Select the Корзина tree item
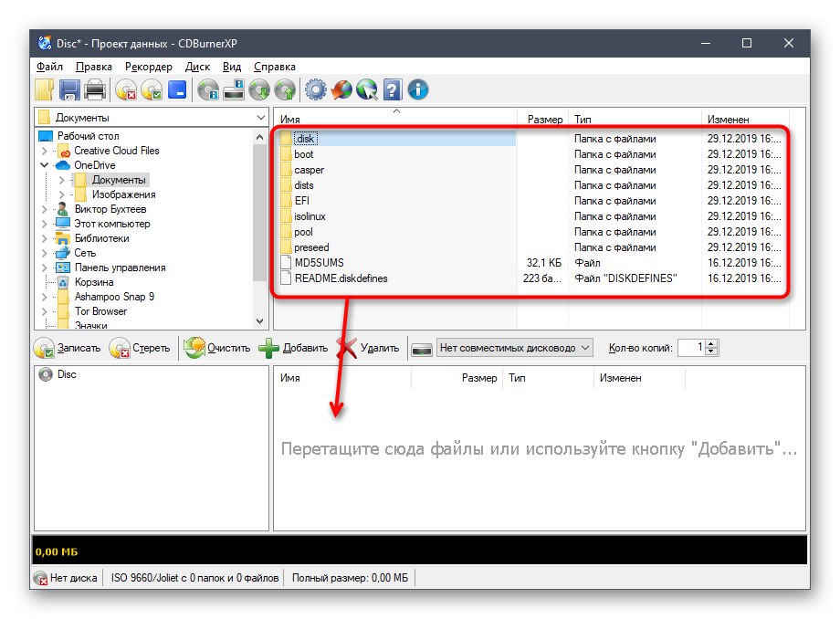Image resolution: width=840 pixels, height=619 pixels. click(x=94, y=282)
